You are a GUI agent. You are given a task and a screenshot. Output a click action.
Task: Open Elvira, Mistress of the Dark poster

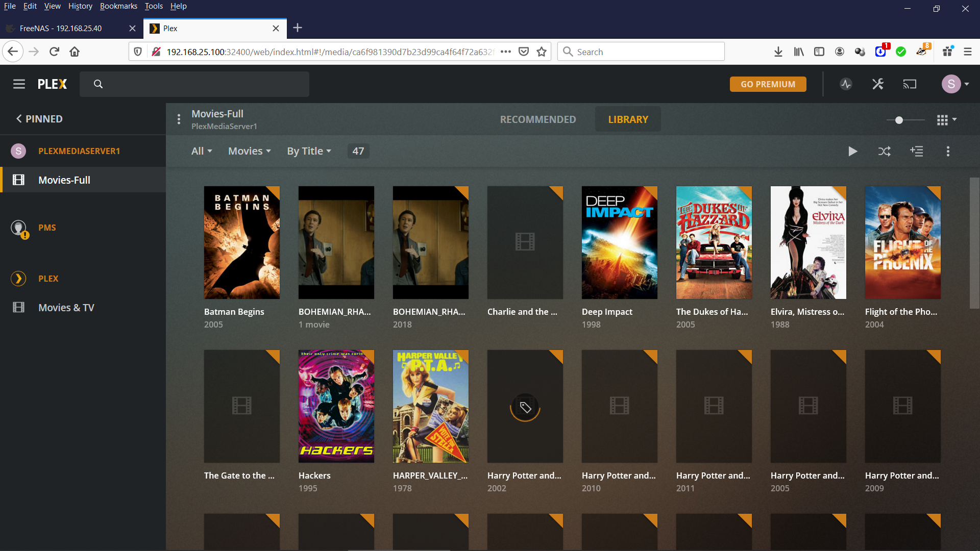(808, 242)
